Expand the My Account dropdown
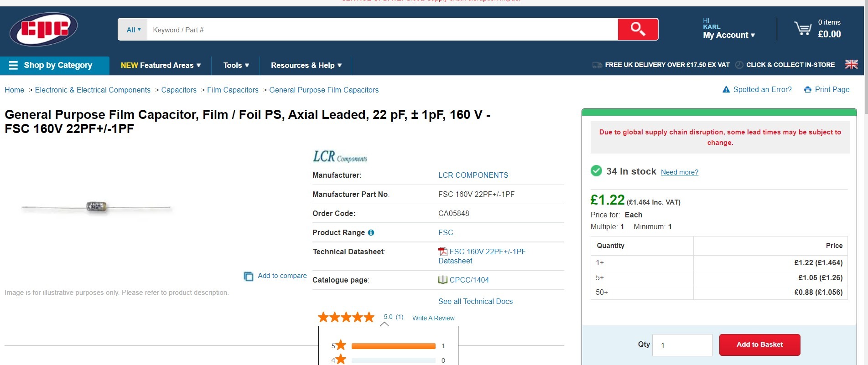Image resolution: width=868 pixels, height=365 pixels. click(728, 35)
